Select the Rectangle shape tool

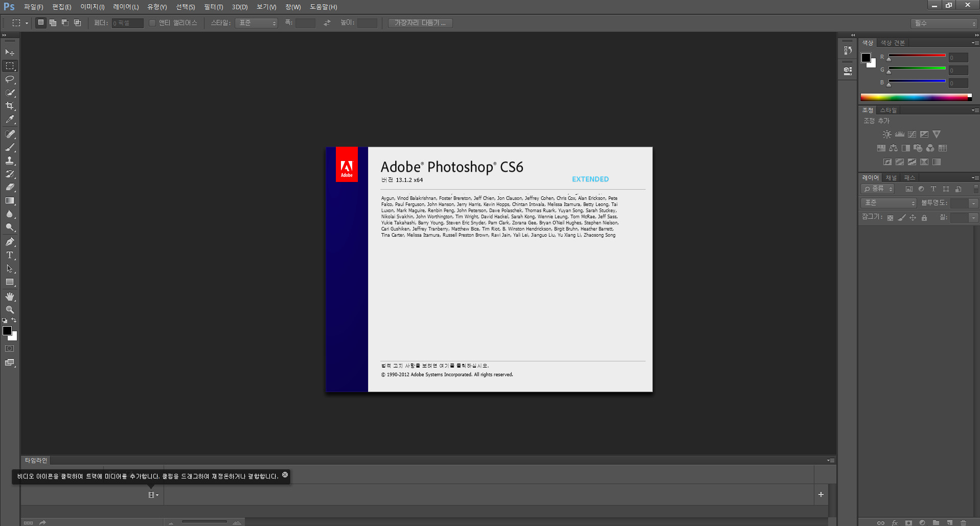10,282
